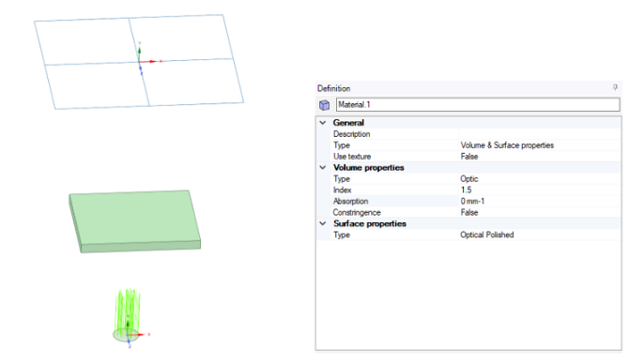Open the Volume & Surface properties type dropdown
The image size is (629, 364).
pos(540,145)
